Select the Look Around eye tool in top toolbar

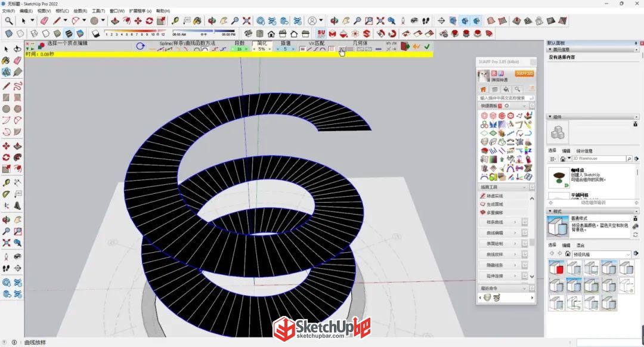tap(414, 20)
